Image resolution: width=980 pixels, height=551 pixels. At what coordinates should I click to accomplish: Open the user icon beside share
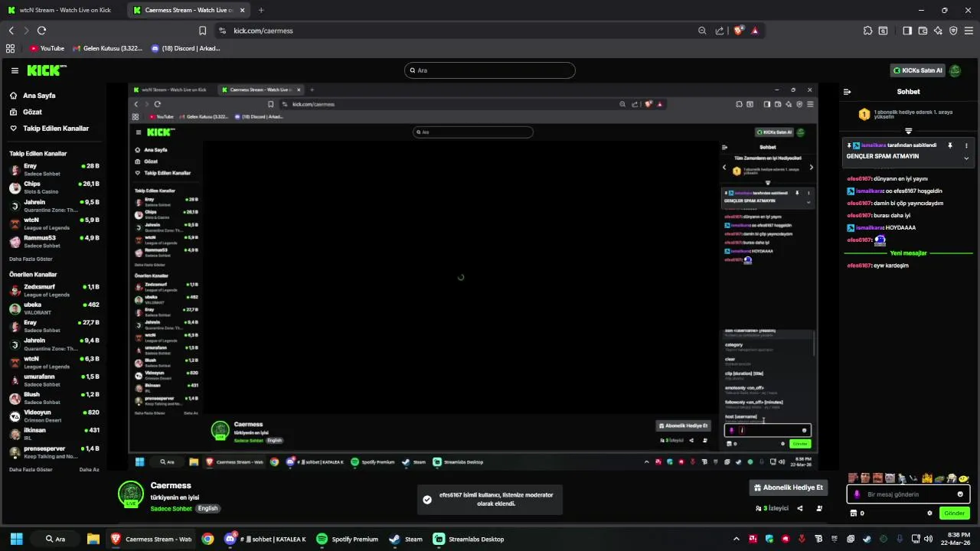819,508
